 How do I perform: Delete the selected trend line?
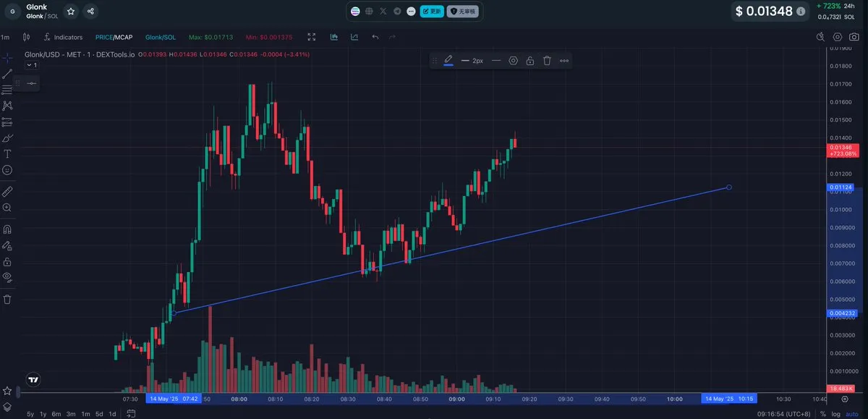(547, 61)
